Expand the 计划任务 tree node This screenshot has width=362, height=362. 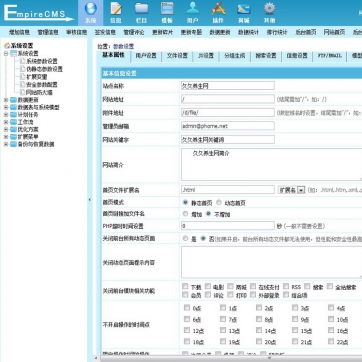[x=6, y=115]
